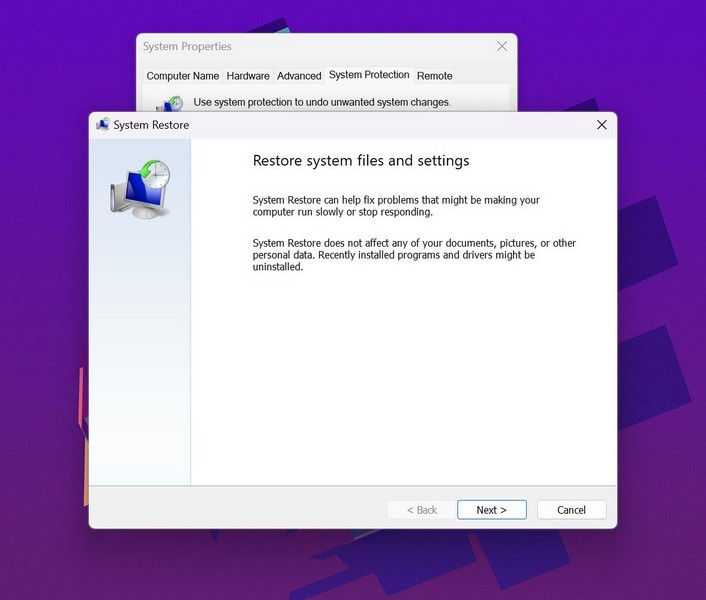The height and width of the screenshot is (600, 706).
Task: Close the System Restore dialog
Action: [602, 125]
